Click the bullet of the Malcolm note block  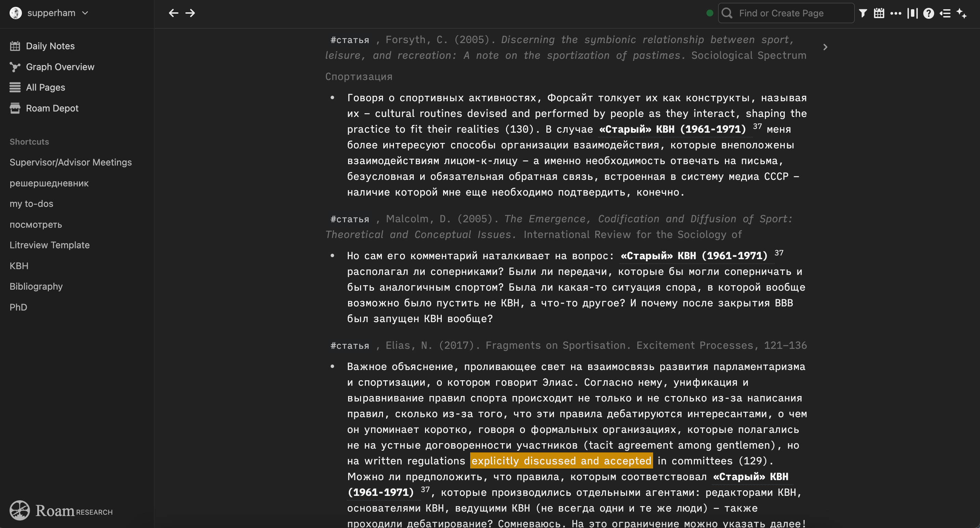[x=332, y=256]
